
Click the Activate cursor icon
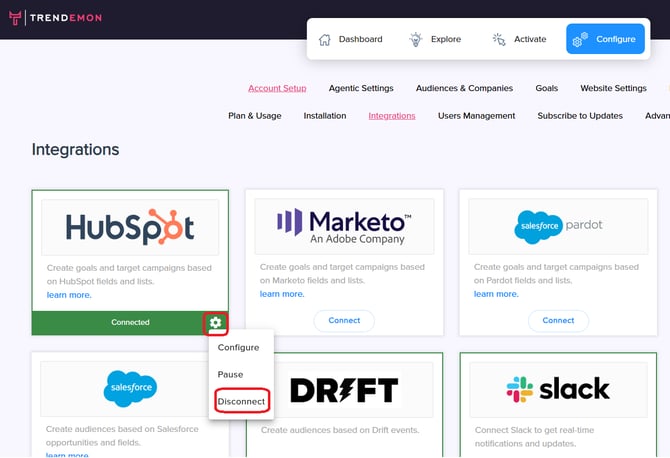click(499, 39)
